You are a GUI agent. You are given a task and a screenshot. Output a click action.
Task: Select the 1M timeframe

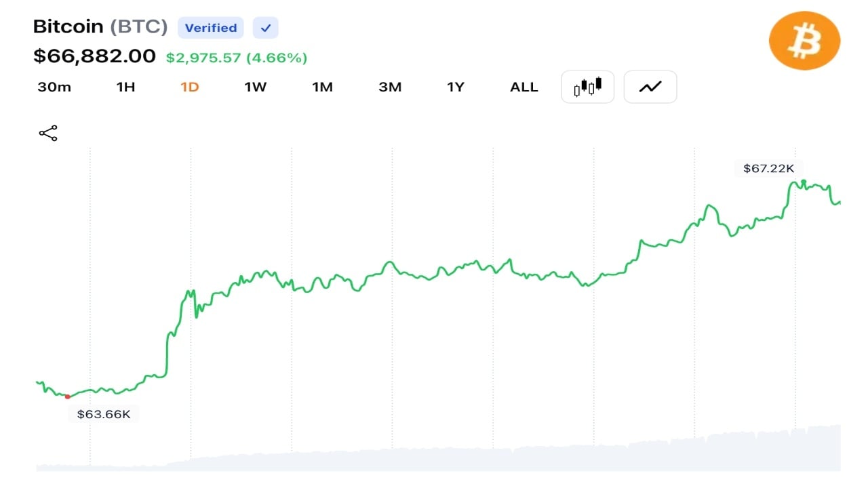[x=323, y=87]
